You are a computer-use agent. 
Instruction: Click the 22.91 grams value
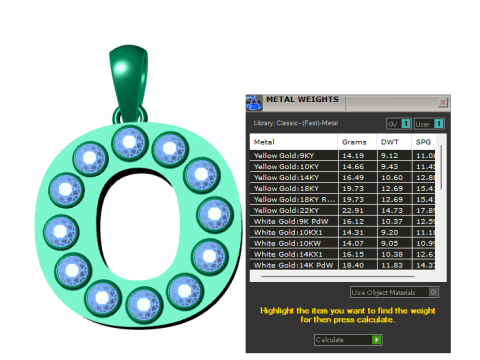click(353, 211)
